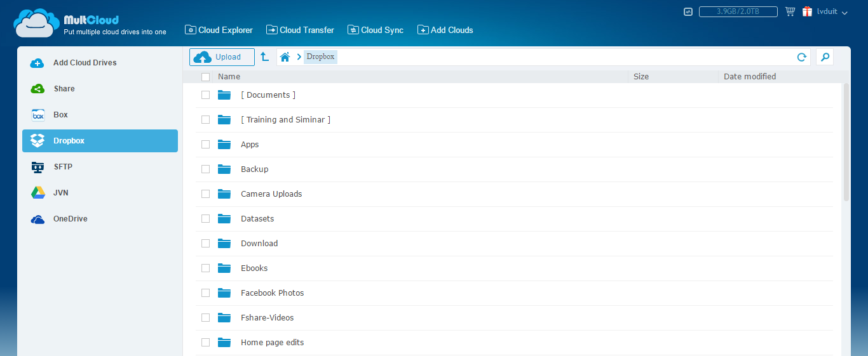Click the Home page edits folder icon
The height and width of the screenshot is (356, 868).
(224, 342)
